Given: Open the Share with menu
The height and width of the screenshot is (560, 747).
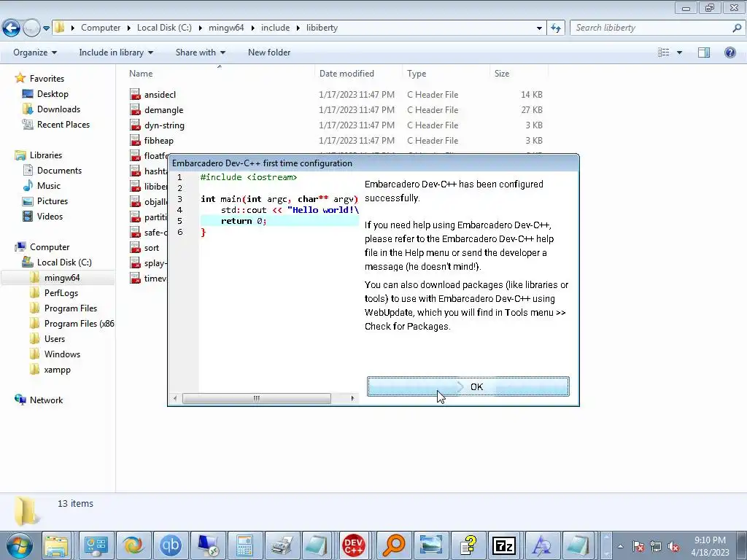Looking at the screenshot, I should [x=200, y=52].
